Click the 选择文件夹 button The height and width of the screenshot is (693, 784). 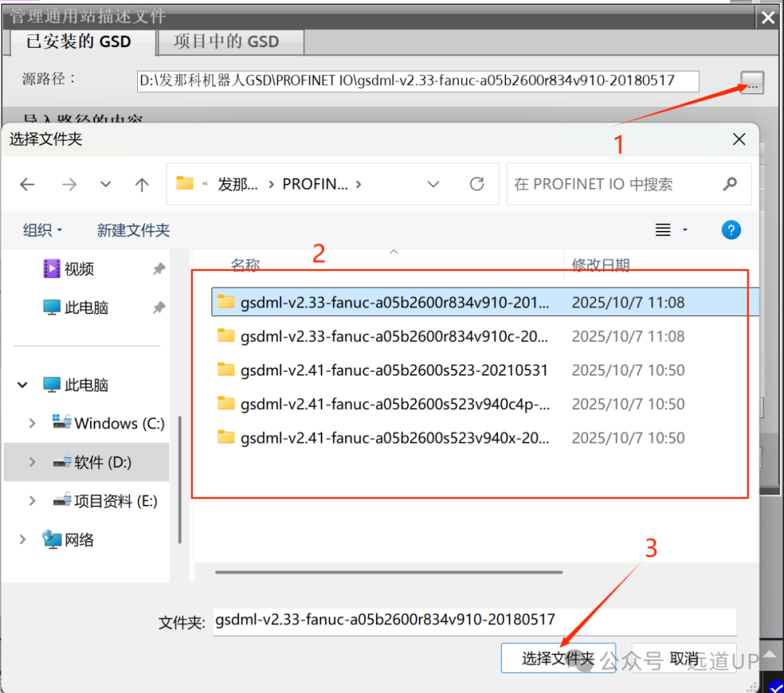[x=558, y=657]
